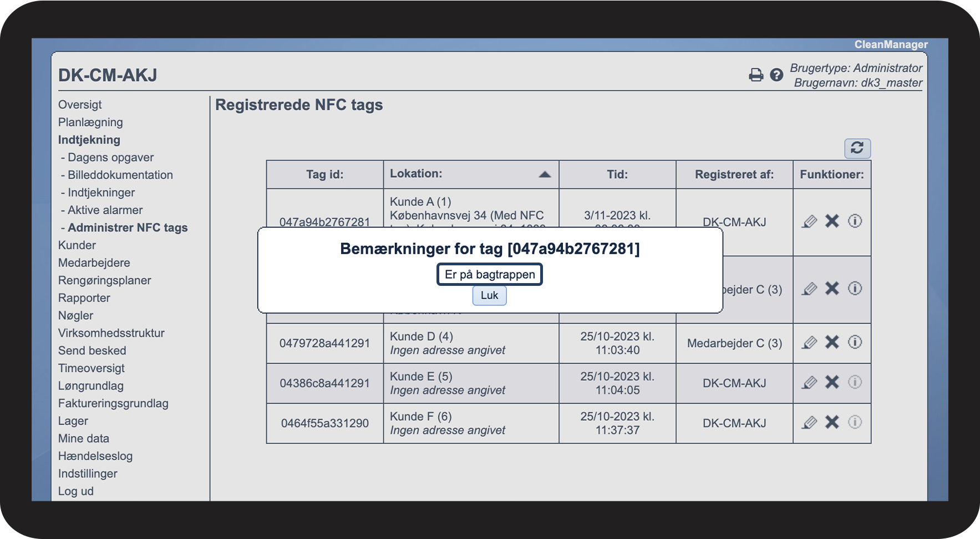This screenshot has height=539, width=980.
Task: Go to Rengøringsplaner in sidebar
Action: (x=104, y=280)
